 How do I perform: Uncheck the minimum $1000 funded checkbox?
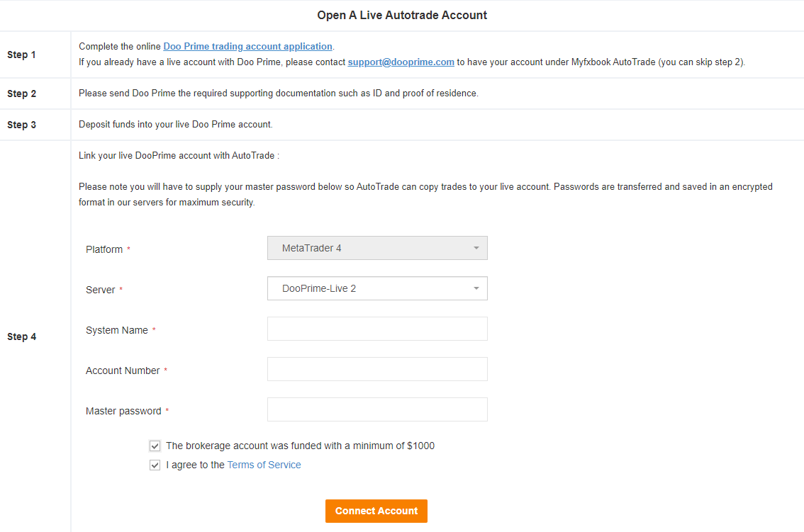pos(155,446)
